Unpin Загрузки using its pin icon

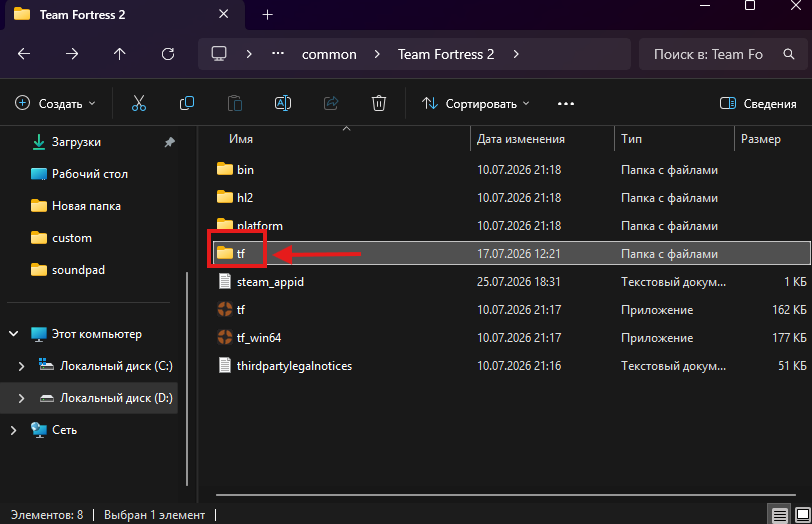tap(169, 142)
